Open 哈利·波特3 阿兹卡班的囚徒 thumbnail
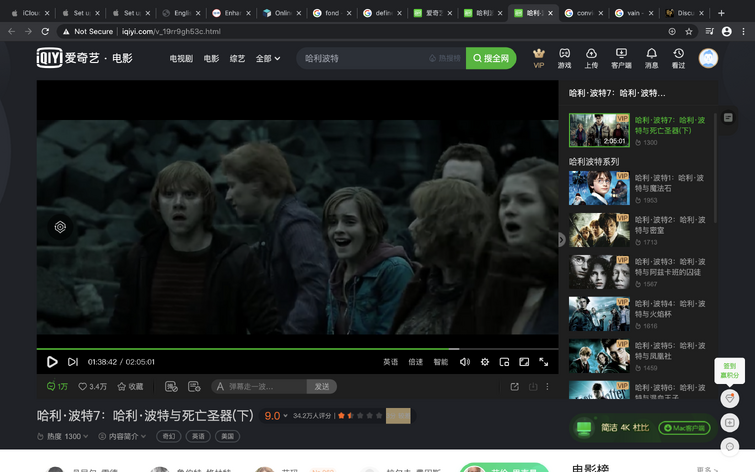Image resolution: width=755 pixels, height=472 pixels. 599,272
